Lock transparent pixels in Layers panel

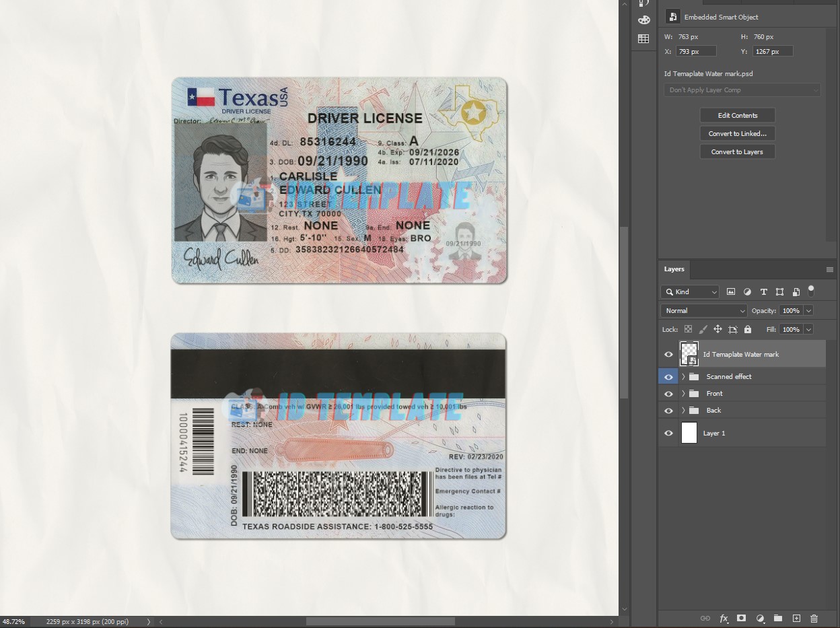coord(688,329)
